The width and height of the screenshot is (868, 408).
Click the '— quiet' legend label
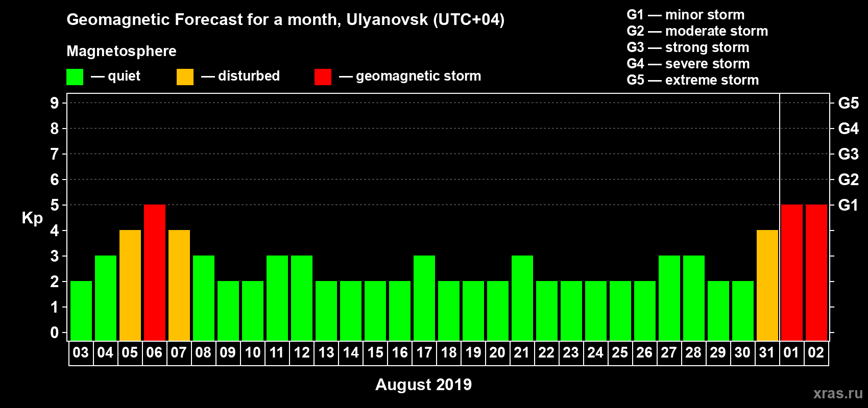point(115,76)
